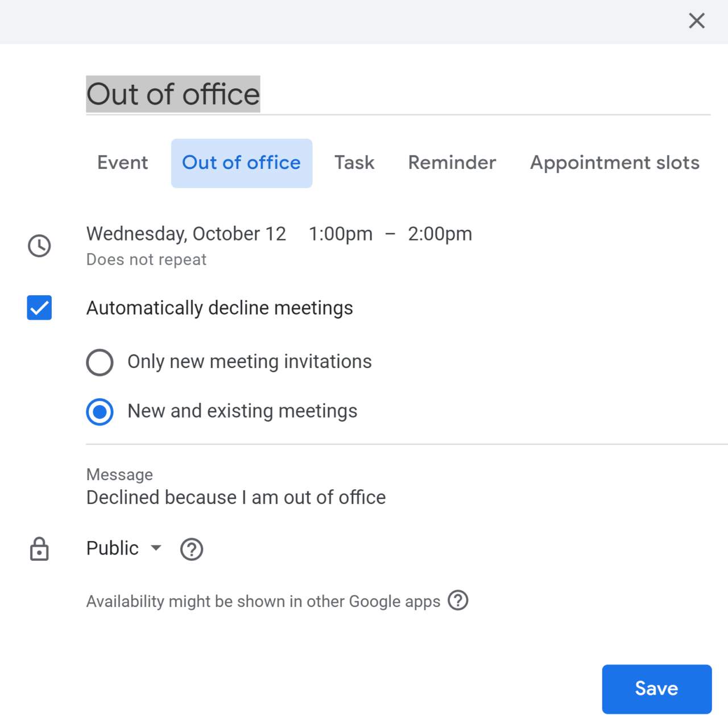This screenshot has height=715, width=728.
Task: Click the clock icon beside the date
Action: (x=39, y=246)
